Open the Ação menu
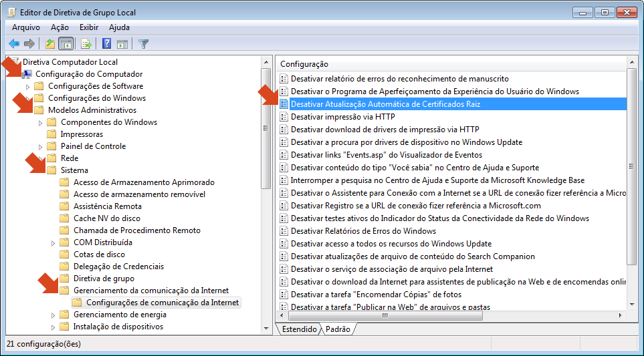This screenshot has width=644, height=356. (x=60, y=27)
